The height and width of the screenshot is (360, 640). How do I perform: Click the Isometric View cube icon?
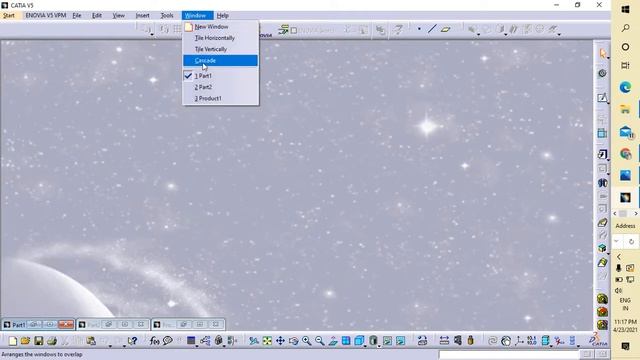coord(359,340)
